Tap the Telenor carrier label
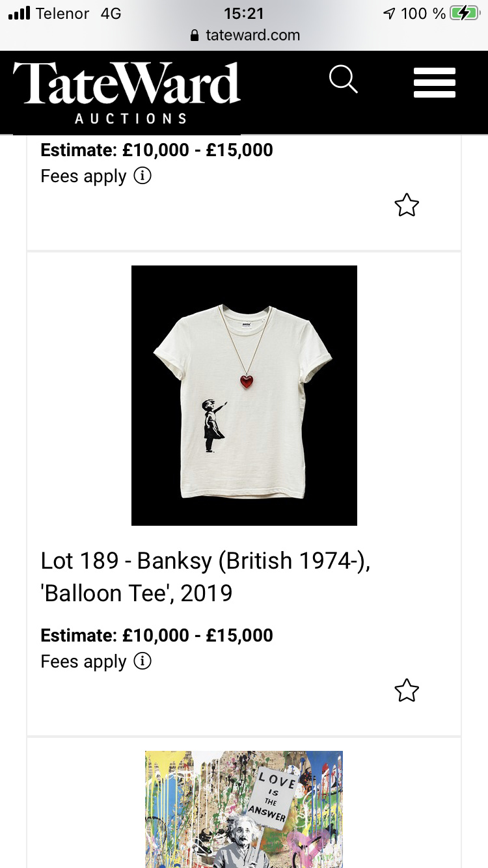Image resolution: width=488 pixels, height=868 pixels. pos(62,13)
